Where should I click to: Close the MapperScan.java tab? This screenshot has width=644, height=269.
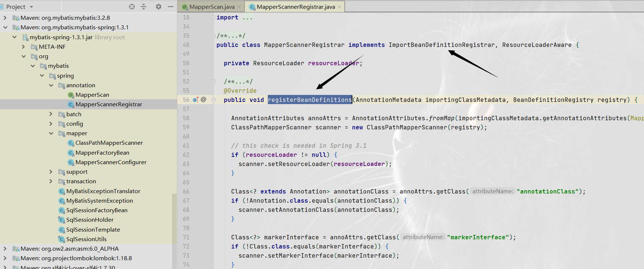pos(239,7)
